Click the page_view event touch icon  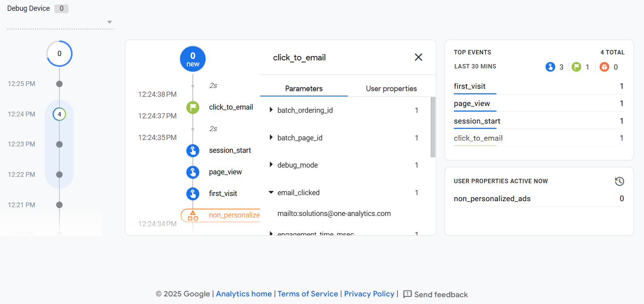pos(193,172)
